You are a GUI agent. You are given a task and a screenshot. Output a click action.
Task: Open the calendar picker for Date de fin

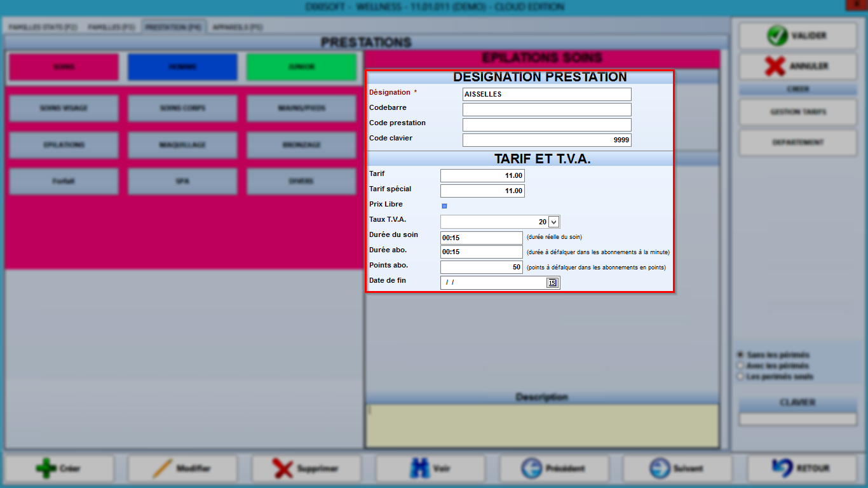tap(552, 283)
